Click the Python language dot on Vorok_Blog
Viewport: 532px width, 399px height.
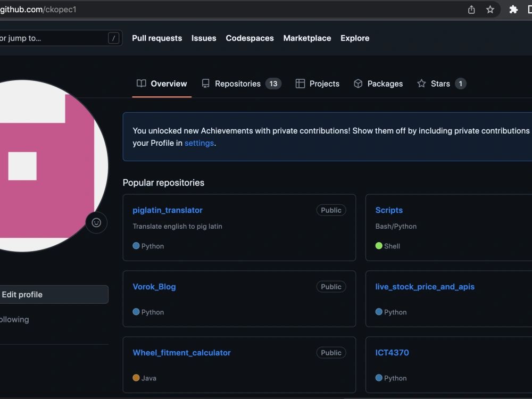(136, 312)
